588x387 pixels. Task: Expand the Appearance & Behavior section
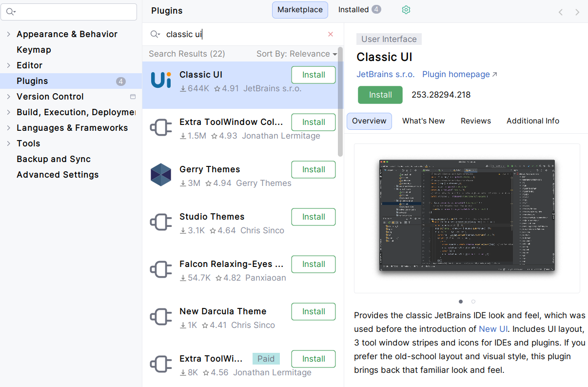click(8, 34)
